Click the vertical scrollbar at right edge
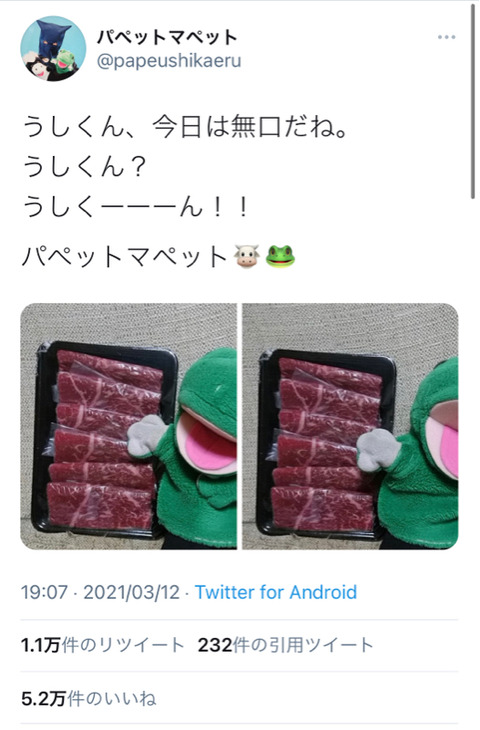This screenshot has height=730, width=480. pyautogui.click(x=474, y=100)
